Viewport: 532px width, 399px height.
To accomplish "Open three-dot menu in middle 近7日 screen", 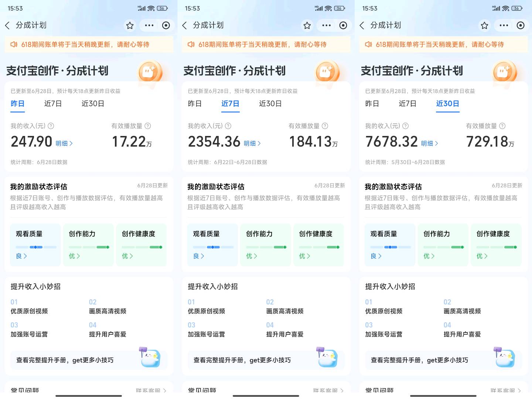I will point(327,25).
